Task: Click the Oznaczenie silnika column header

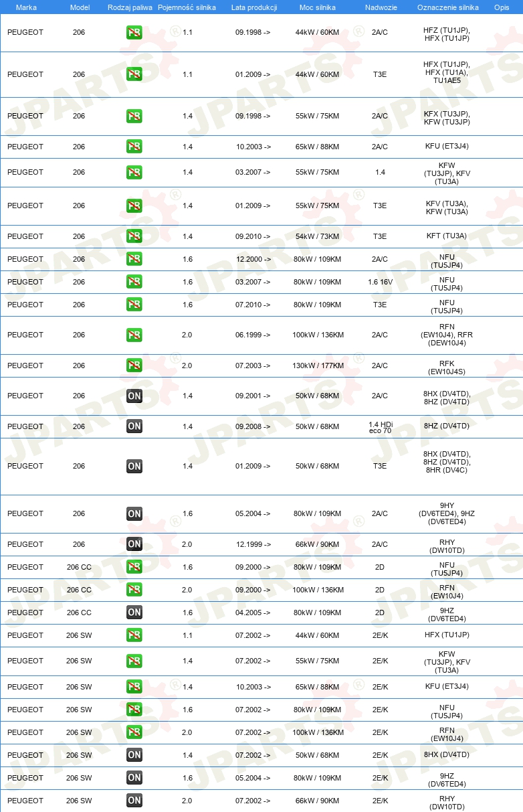Action: tap(447, 7)
